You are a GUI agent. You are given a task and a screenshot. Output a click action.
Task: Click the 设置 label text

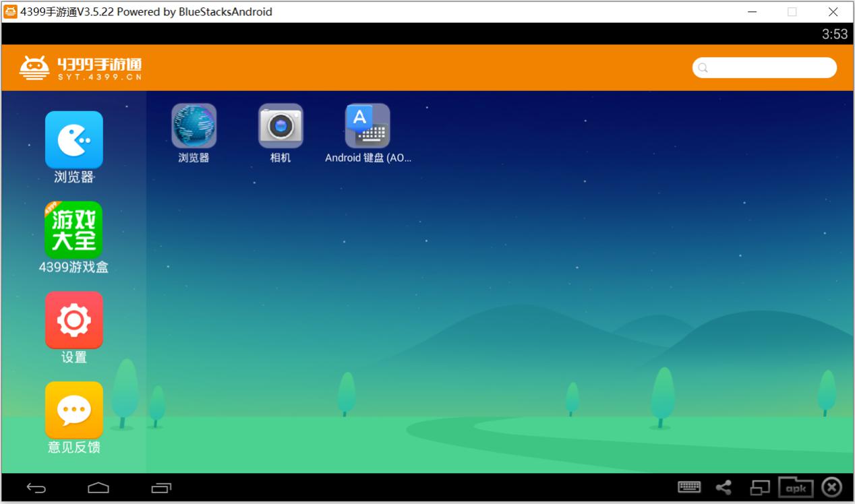74,357
